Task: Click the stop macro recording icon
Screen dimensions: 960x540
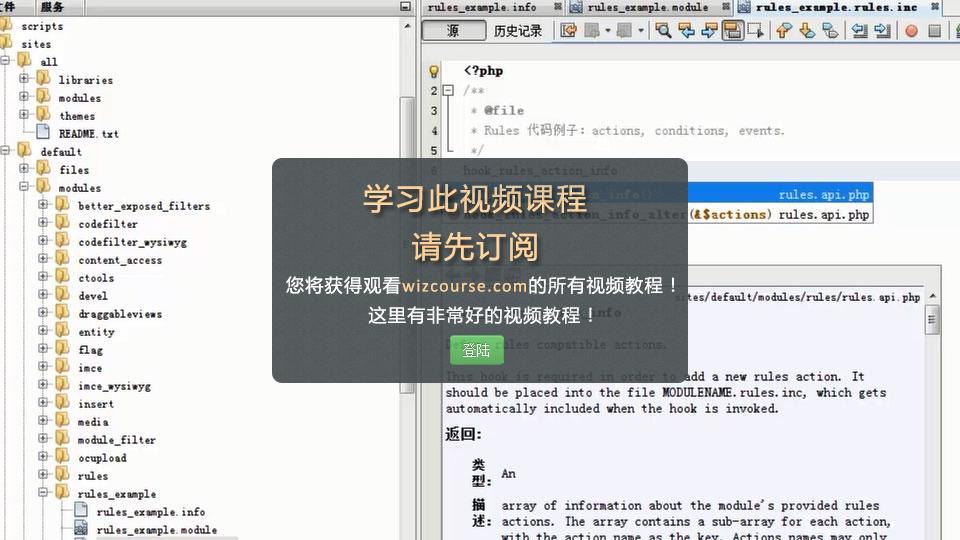Action: coord(934,31)
